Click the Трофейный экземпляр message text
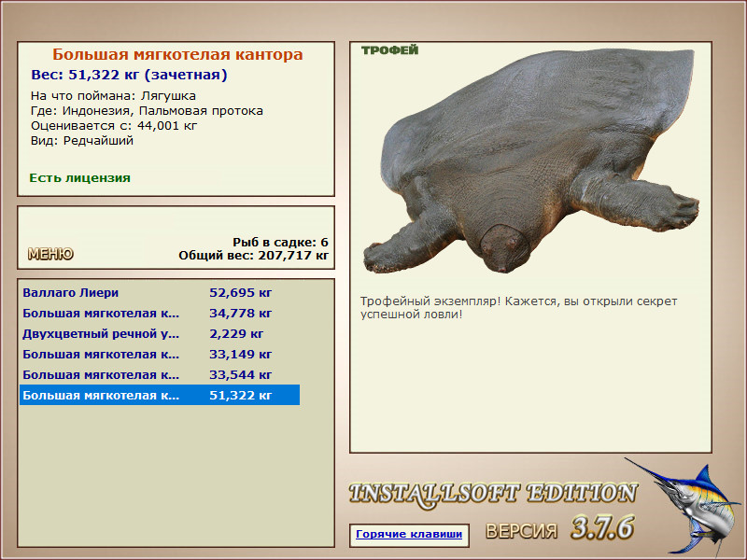This screenshot has height=560, width=747. 518,308
